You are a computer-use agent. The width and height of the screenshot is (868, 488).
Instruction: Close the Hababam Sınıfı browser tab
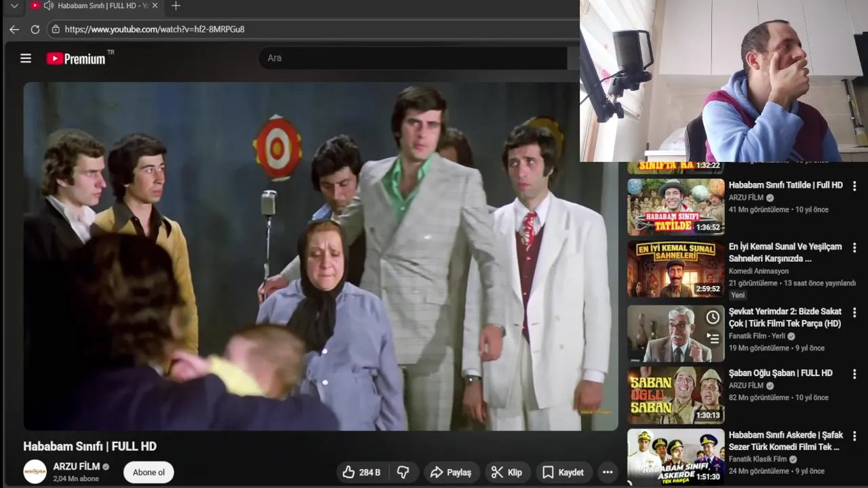(x=155, y=5)
